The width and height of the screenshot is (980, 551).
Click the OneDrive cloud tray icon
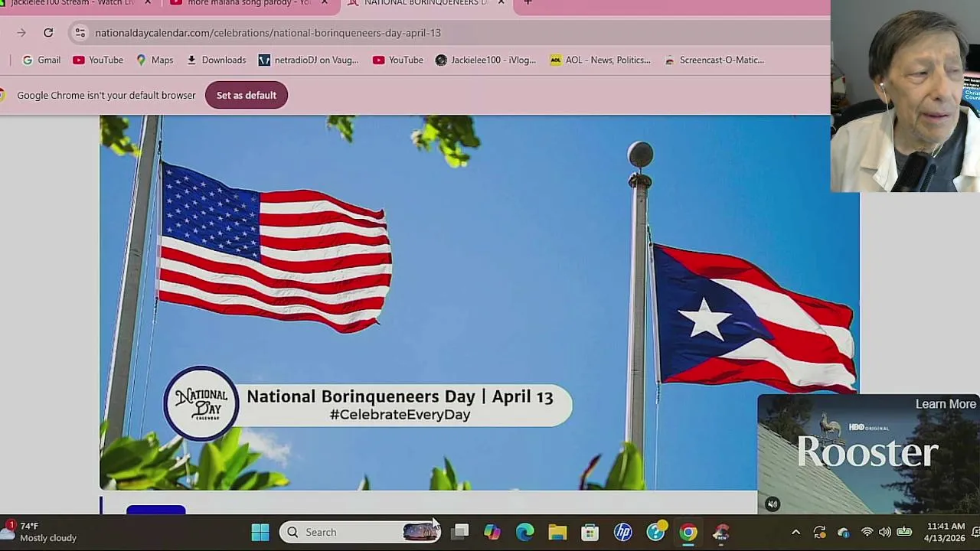[843, 533]
